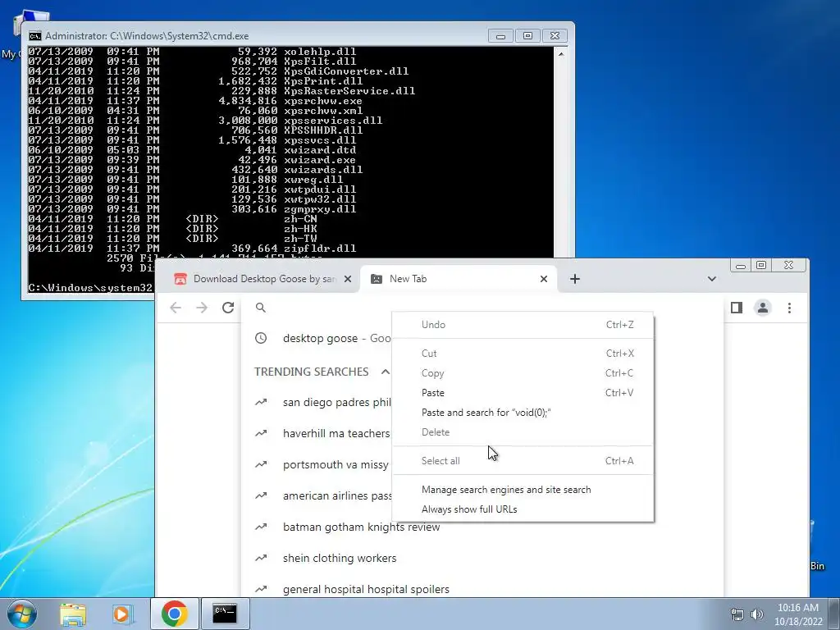Click the Chrome back arrow button
The height and width of the screenshot is (630, 840).
[x=176, y=308]
